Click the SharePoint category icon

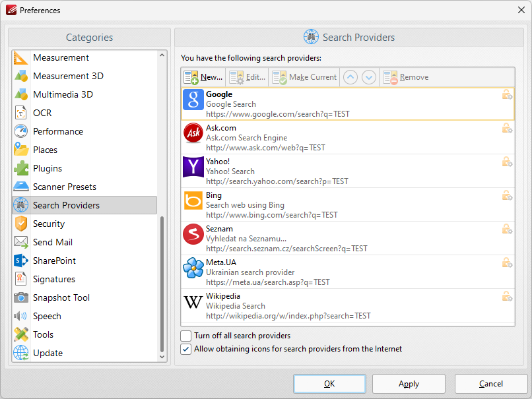click(20, 261)
